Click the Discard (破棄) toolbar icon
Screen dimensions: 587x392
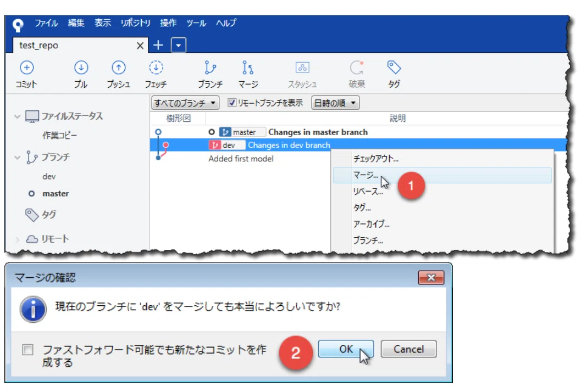point(357,68)
